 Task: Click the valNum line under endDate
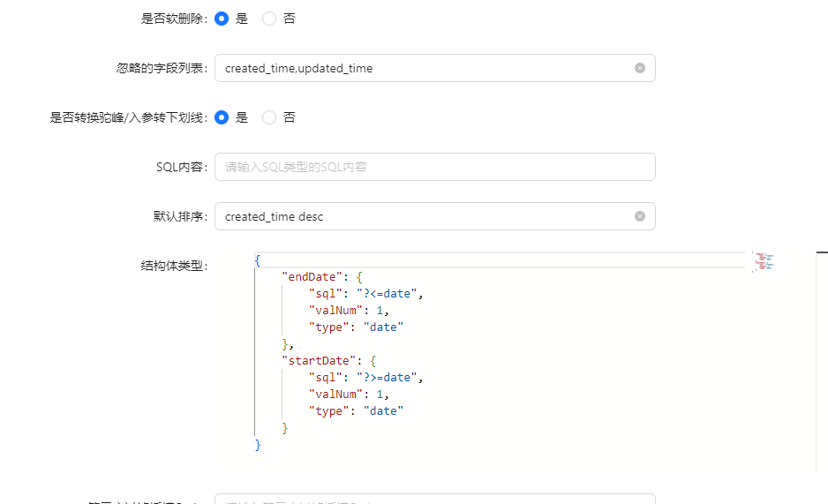click(349, 311)
